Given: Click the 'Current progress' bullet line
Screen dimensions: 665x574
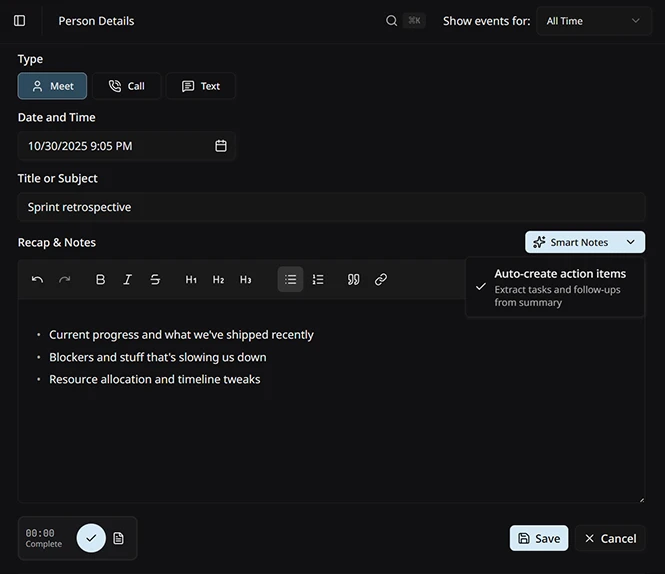Looking at the screenshot, I should (181, 335).
